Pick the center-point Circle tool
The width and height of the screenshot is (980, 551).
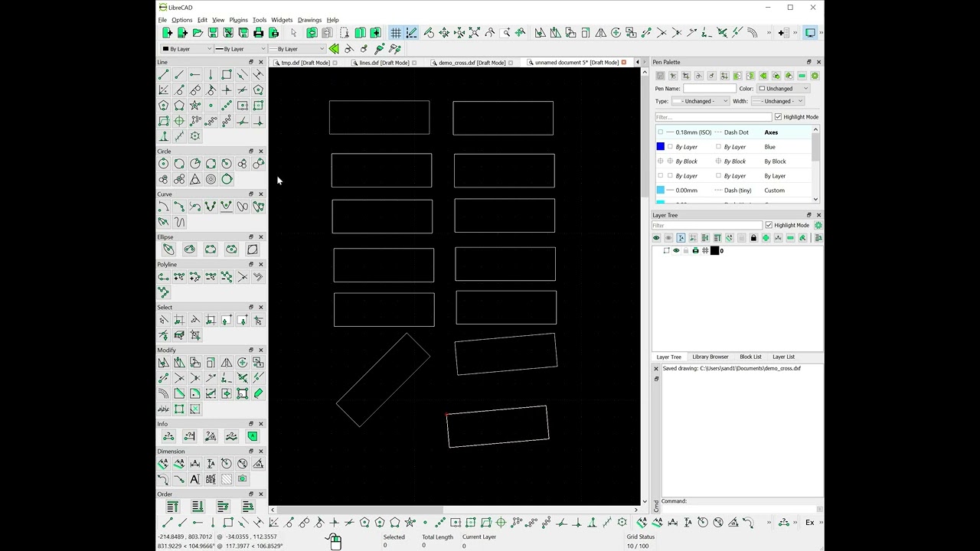163,164
